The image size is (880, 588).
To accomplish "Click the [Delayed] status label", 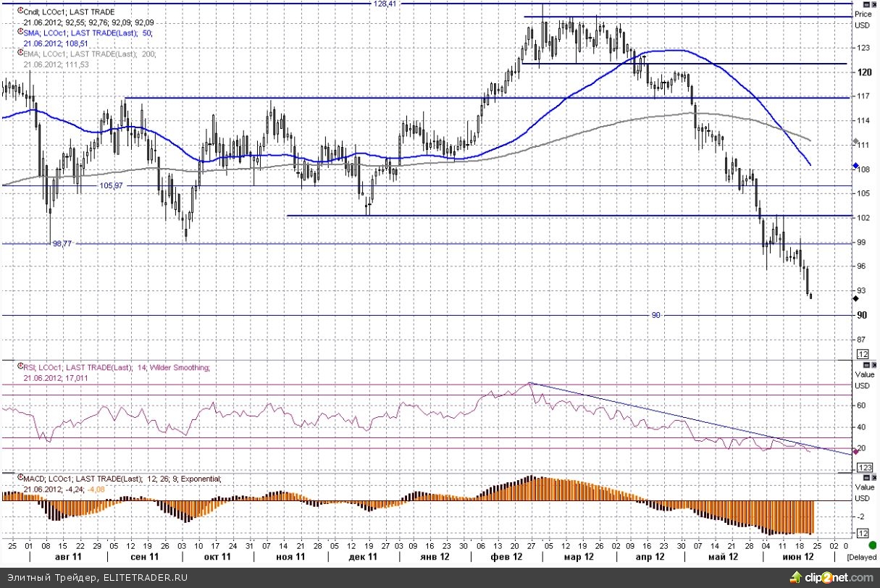I will click(x=862, y=556).
